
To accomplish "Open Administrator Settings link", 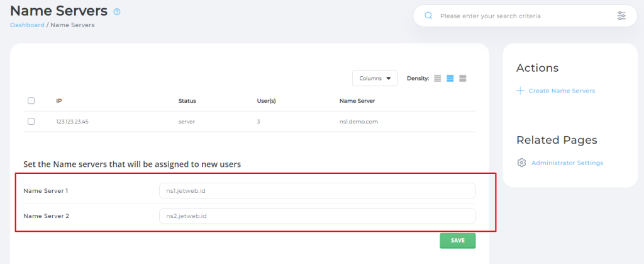I will pos(567,163).
